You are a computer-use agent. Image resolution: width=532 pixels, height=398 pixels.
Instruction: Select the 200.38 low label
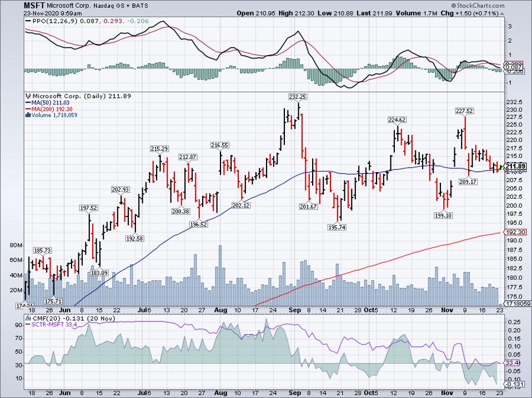coord(180,211)
